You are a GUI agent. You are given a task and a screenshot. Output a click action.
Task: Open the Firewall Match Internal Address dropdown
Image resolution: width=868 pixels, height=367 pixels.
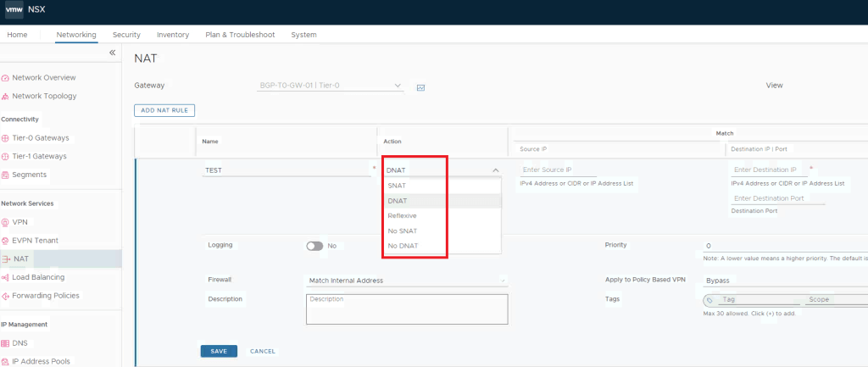point(406,281)
